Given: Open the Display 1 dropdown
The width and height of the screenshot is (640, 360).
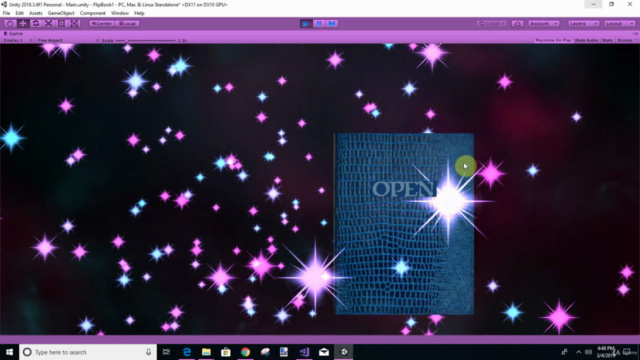Looking at the screenshot, I should [18, 40].
